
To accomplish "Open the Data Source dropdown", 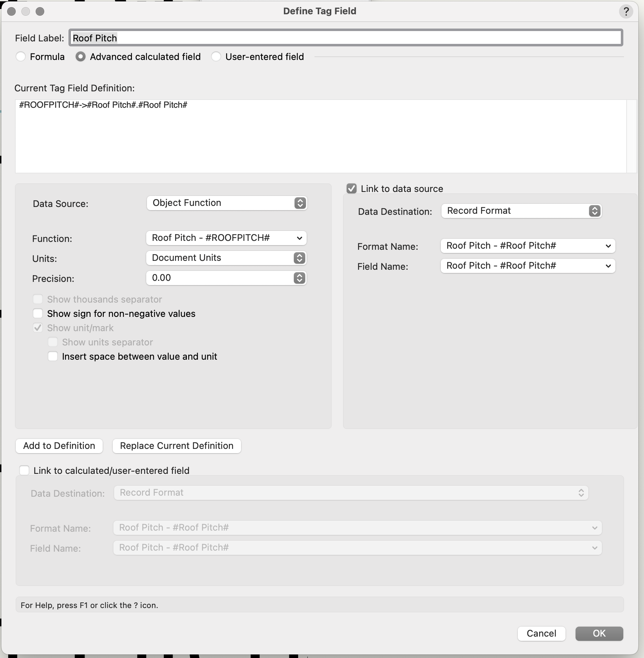I will point(227,203).
